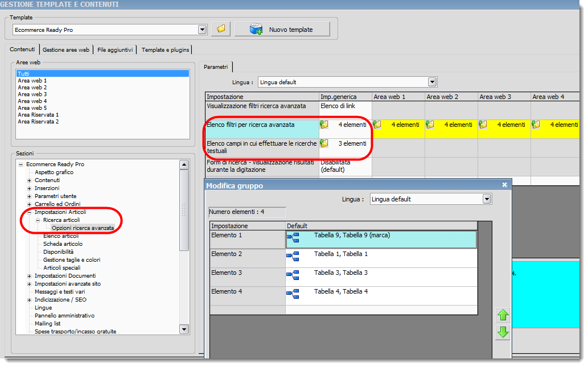588x367 pixels.
Task: Expand the Carrello ed Ordini node
Action: (x=29, y=204)
